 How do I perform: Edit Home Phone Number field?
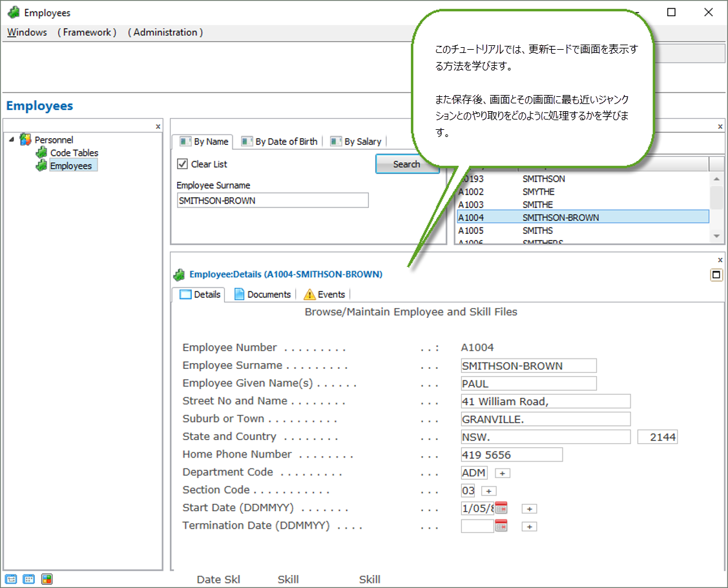pyautogui.click(x=512, y=455)
